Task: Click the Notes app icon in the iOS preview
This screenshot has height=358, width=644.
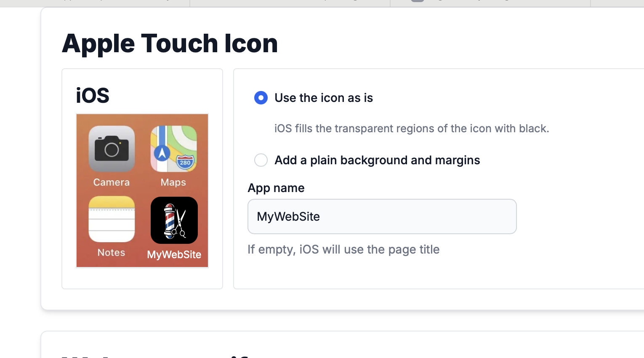Action: pyautogui.click(x=111, y=220)
